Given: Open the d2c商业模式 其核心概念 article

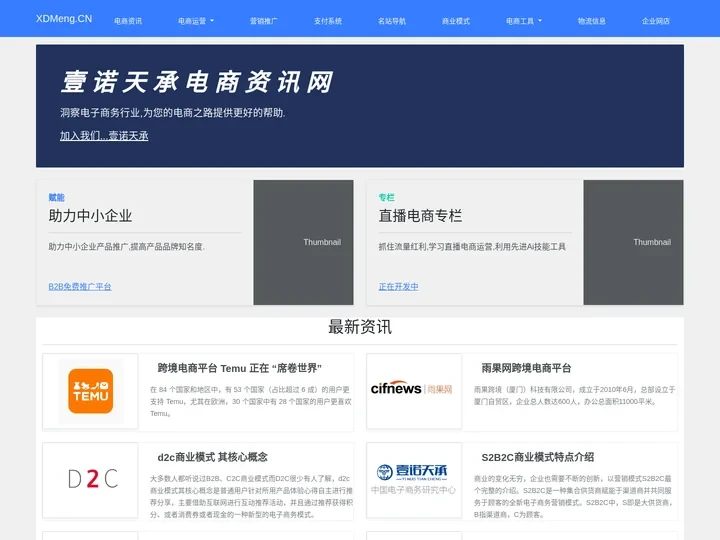Looking at the screenshot, I should click(213, 457).
